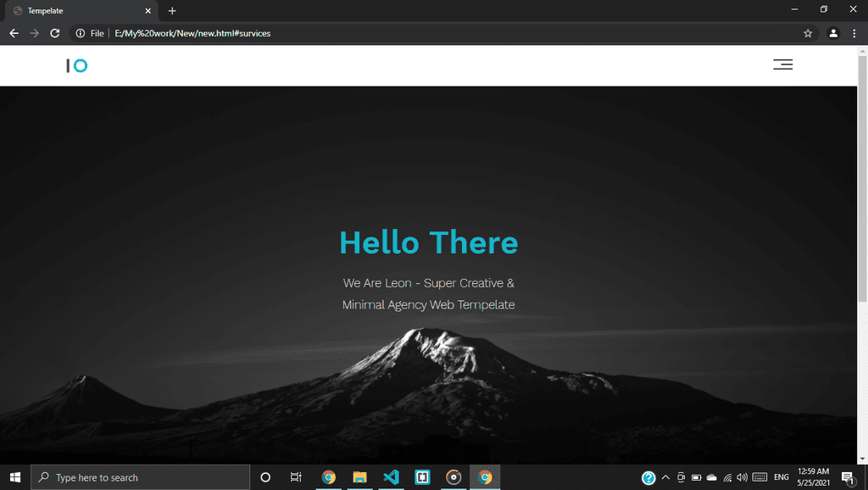The width and height of the screenshot is (868, 490).
Task: Bookmark this page with star icon
Action: (x=808, y=33)
